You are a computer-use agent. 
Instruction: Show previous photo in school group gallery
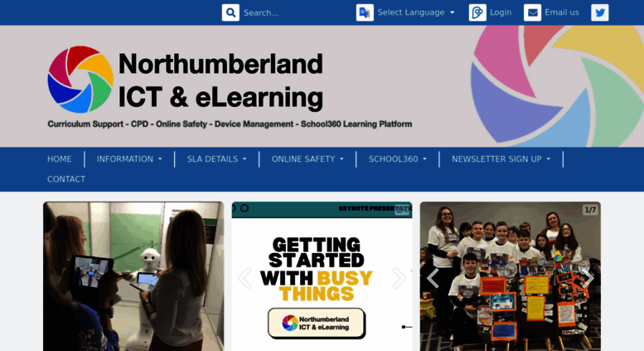click(x=433, y=278)
